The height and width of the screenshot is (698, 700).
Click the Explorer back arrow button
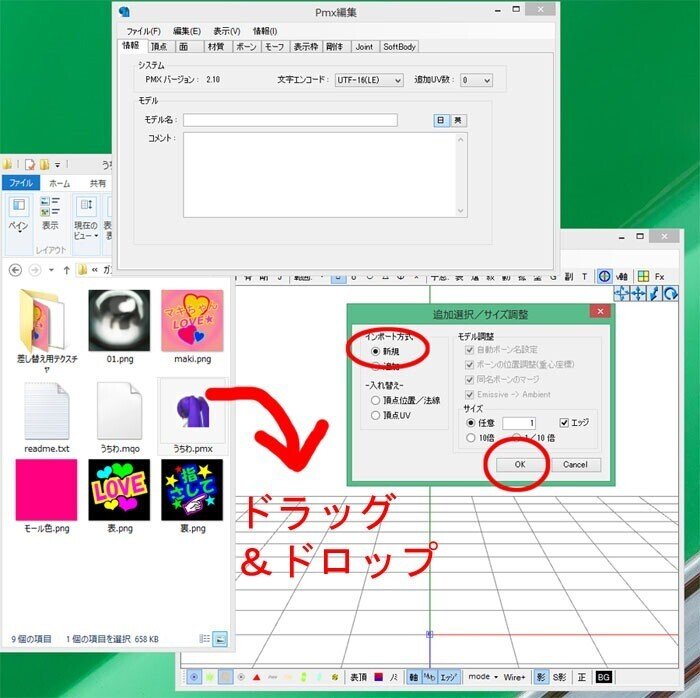point(15,270)
